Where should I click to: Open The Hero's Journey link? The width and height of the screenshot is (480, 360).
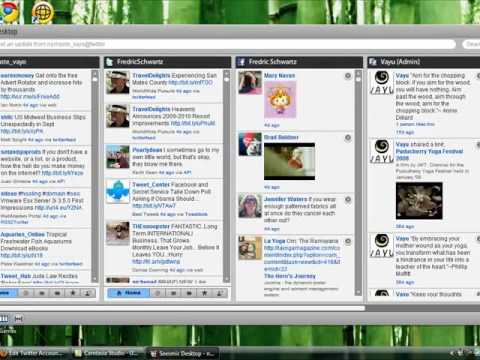pos(290,276)
